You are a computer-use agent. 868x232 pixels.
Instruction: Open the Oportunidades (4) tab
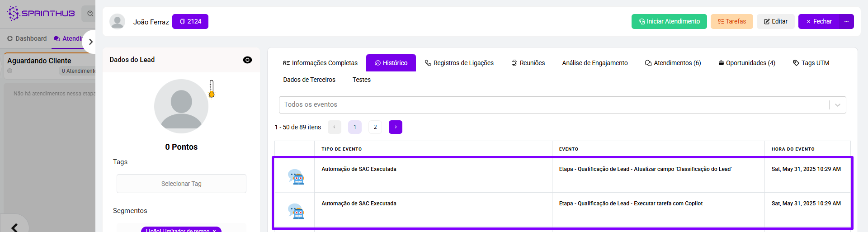746,63
